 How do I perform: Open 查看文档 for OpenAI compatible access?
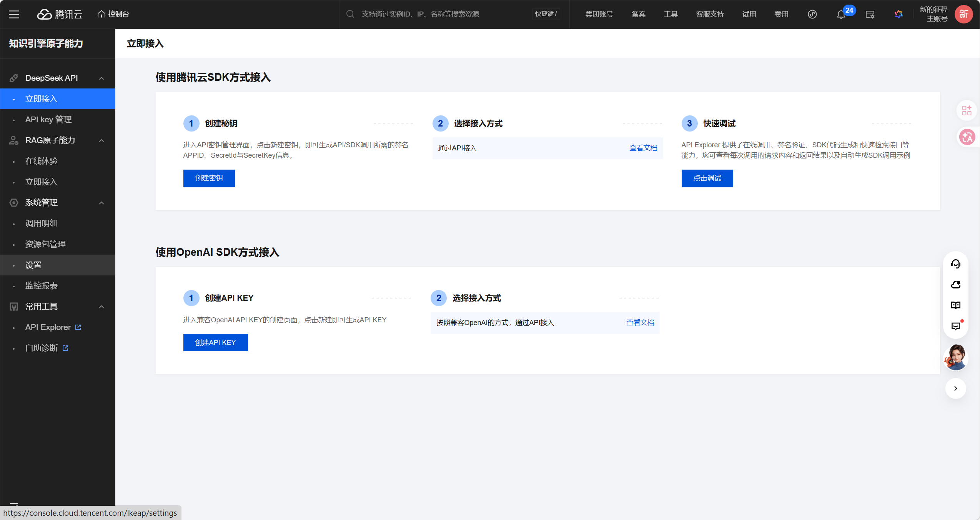(640, 323)
